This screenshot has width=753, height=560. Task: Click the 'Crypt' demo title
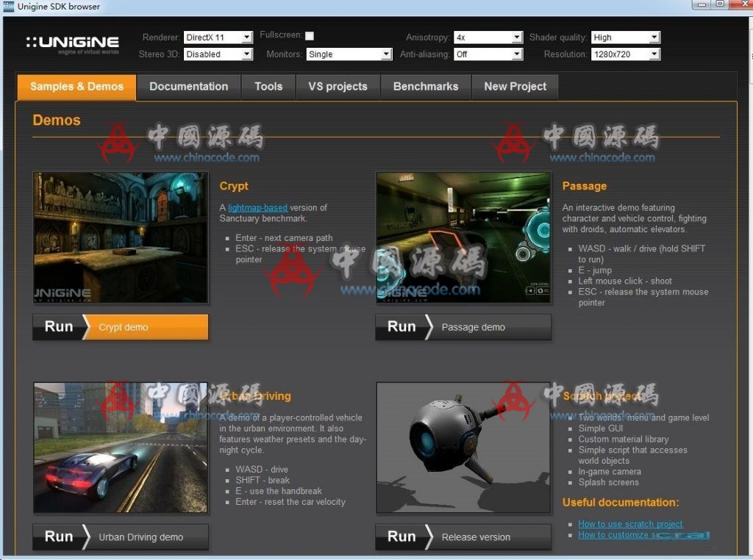click(x=234, y=186)
